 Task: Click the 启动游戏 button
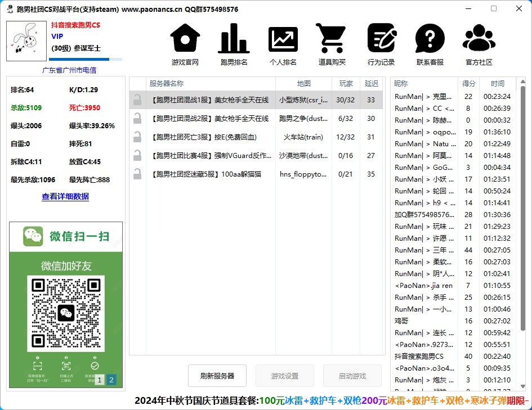[352, 376]
